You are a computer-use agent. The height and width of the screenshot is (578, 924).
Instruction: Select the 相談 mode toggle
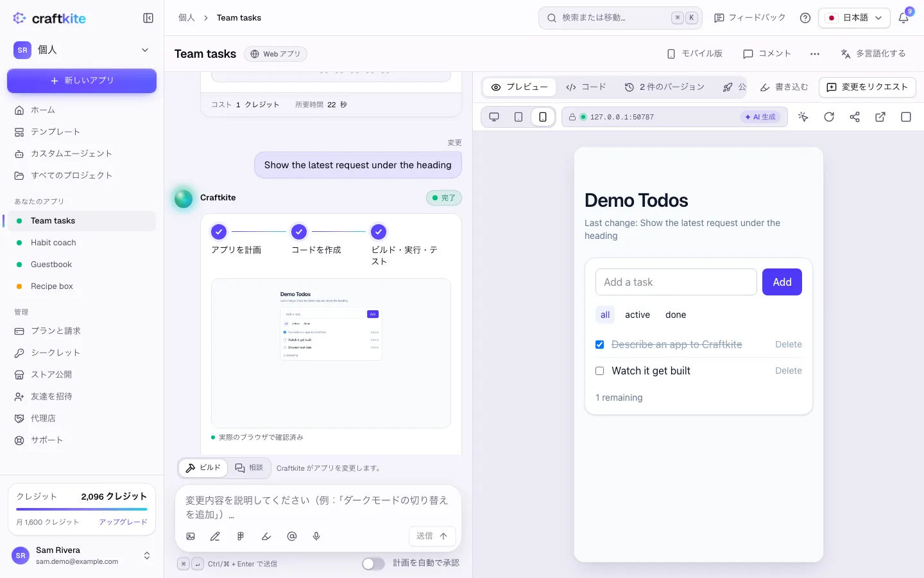[249, 468]
